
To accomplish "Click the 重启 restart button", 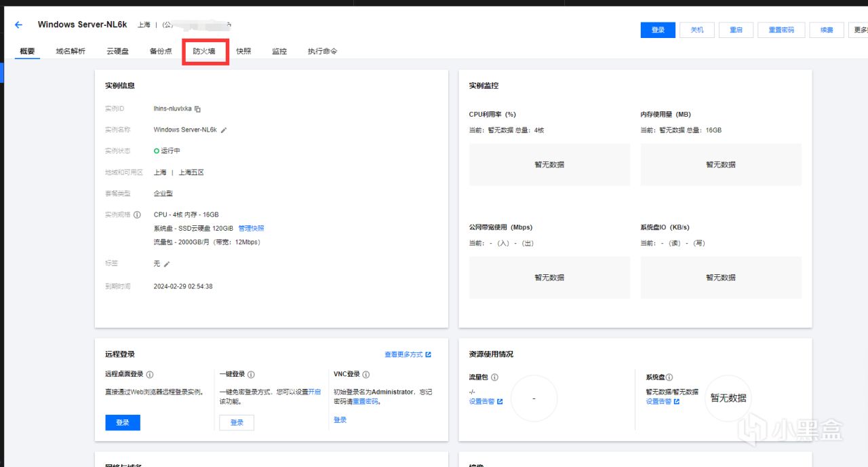I will [736, 30].
